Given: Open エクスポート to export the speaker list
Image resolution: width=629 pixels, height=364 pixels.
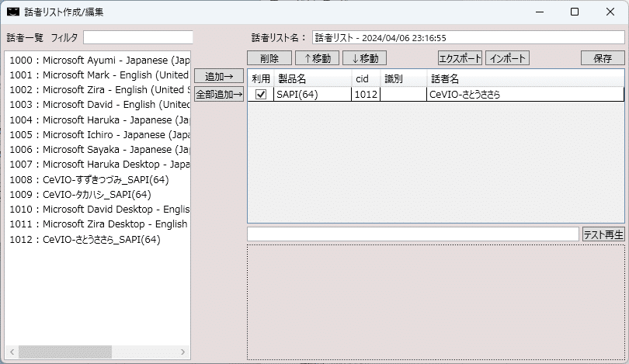Looking at the screenshot, I should click(x=460, y=58).
